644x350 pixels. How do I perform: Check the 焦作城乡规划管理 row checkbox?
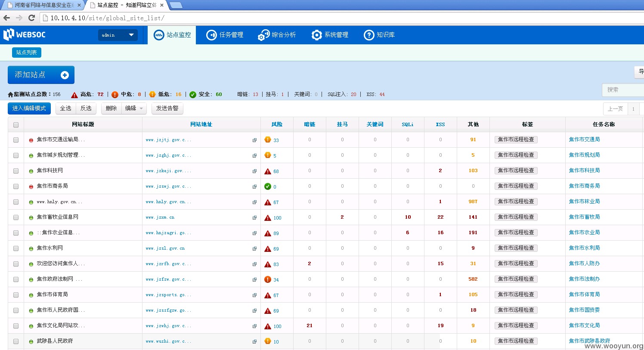(16, 155)
